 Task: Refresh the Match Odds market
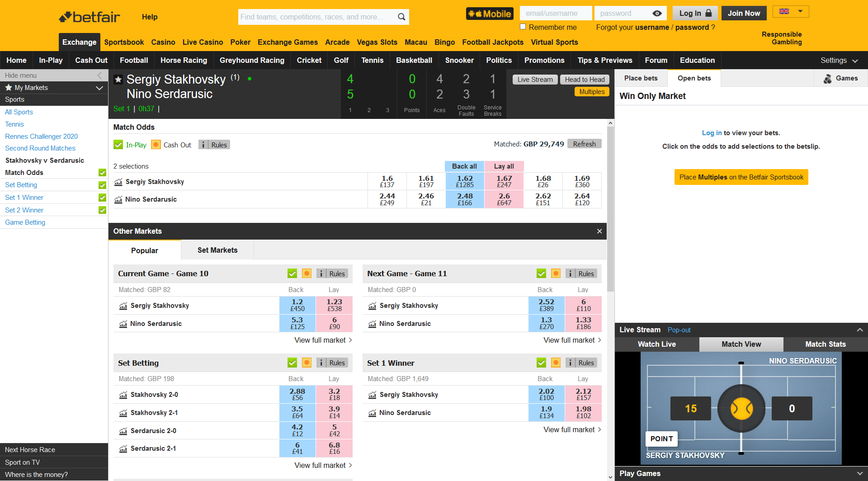(x=584, y=144)
